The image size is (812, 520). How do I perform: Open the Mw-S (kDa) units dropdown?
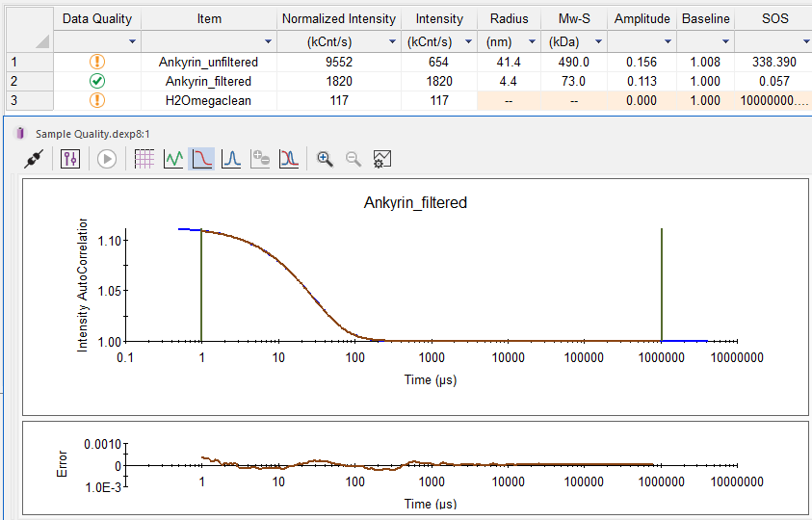(598, 42)
